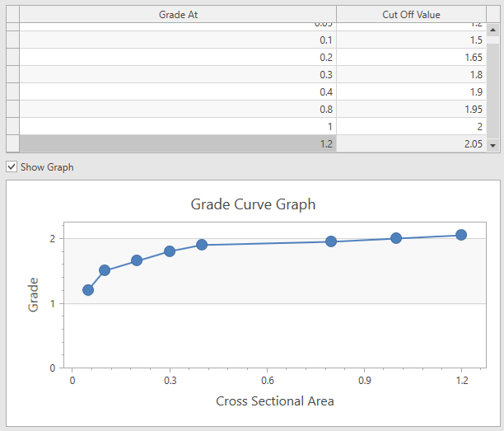Image resolution: width=504 pixels, height=431 pixels.
Task: Click the row header for the 1.2 row
Action: [12, 143]
